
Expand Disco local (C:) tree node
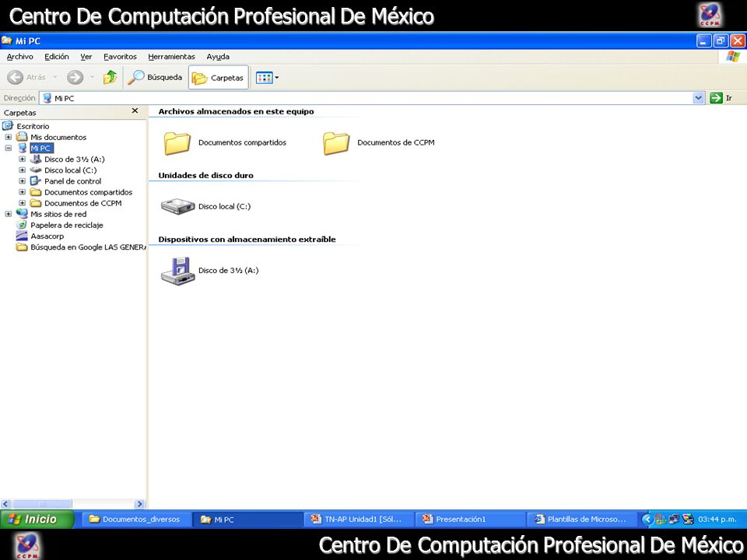[x=22, y=170]
